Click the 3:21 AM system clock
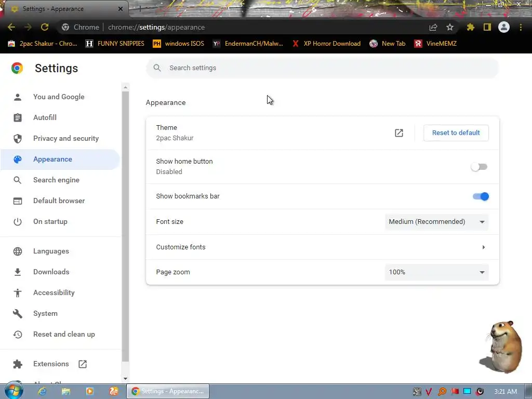Image resolution: width=532 pixels, height=399 pixels. (x=506, y=392)
